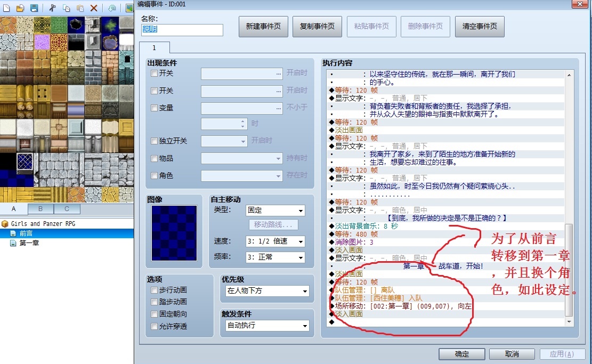Click the Cut scissors icon
592x364 pixels.
pos(52,8)
